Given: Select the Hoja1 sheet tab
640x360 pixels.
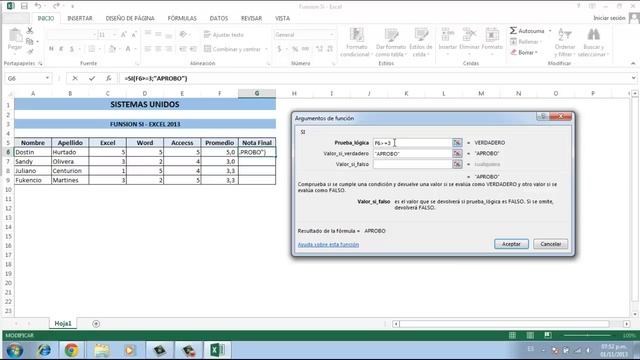Looking at the screenshot, I should pyautogui.click(x=63, y=323).
